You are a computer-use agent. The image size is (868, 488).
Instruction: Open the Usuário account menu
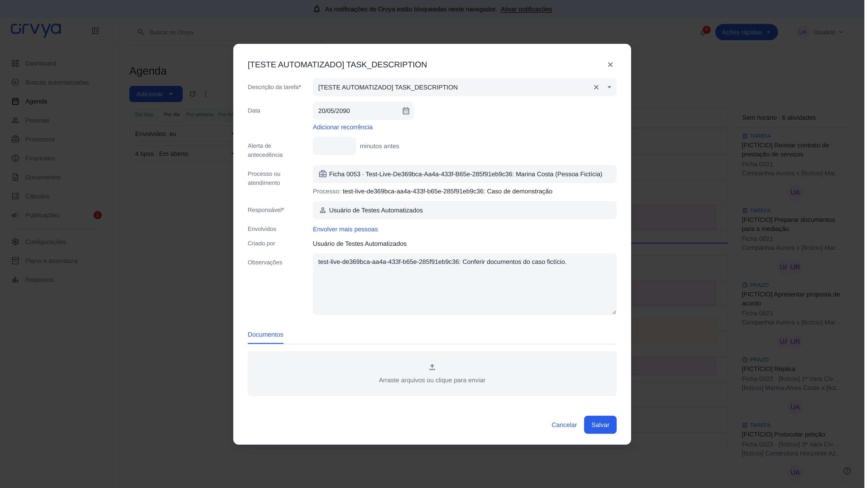(820, 32)
